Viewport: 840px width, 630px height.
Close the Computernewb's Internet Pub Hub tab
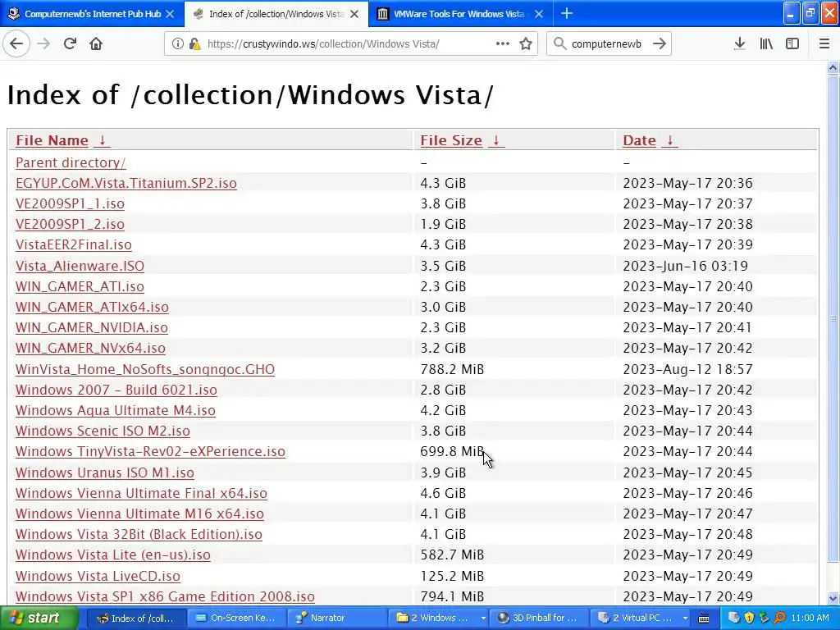coord(170,14)
